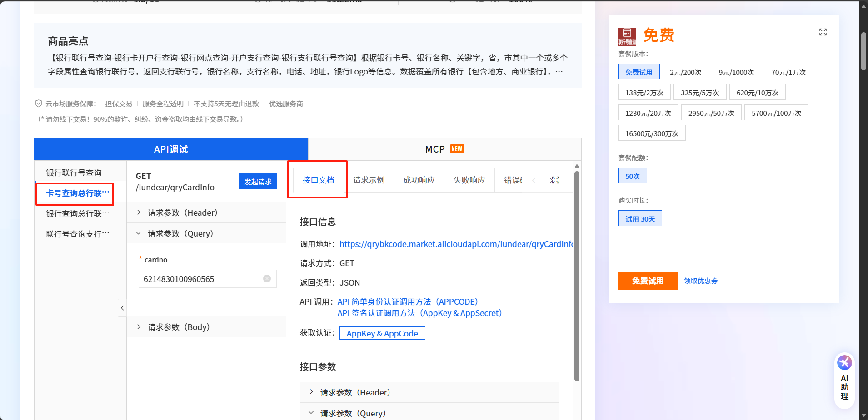Expand the 请求参数（Header）section
The image size is (868, 420).
pyautogui.click(x=139, y=212)
